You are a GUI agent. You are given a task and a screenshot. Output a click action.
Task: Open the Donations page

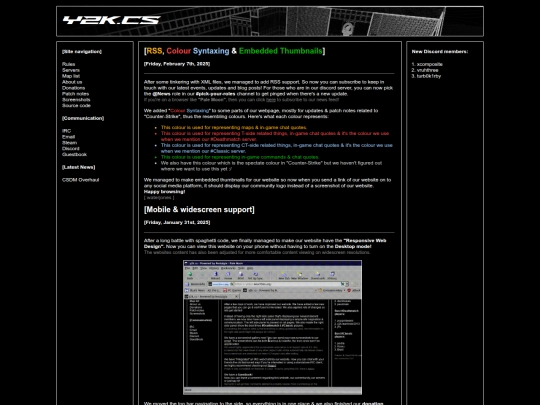pos(73,88)
